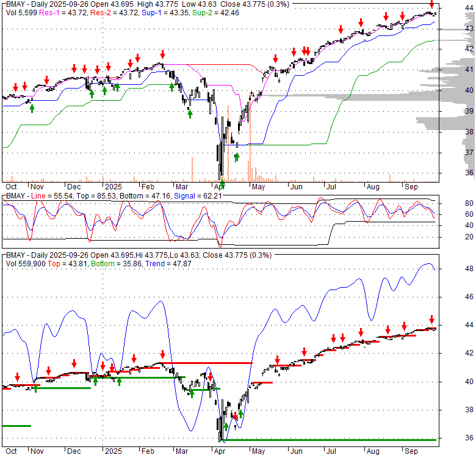Click red sell arrow at September high, bottom chart
476x455 pixels.
(x=431, y=319)
